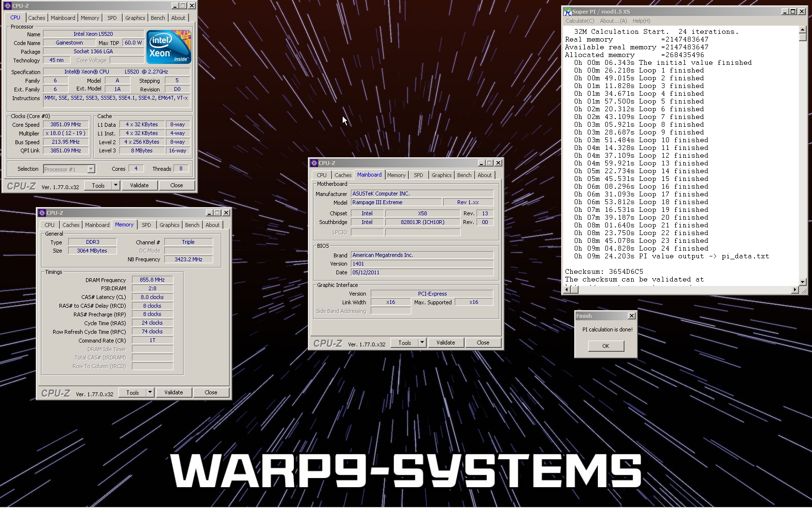Click Close button in Memory window
This screenshot has height=508, width=812.
click(x=211, y=392)
